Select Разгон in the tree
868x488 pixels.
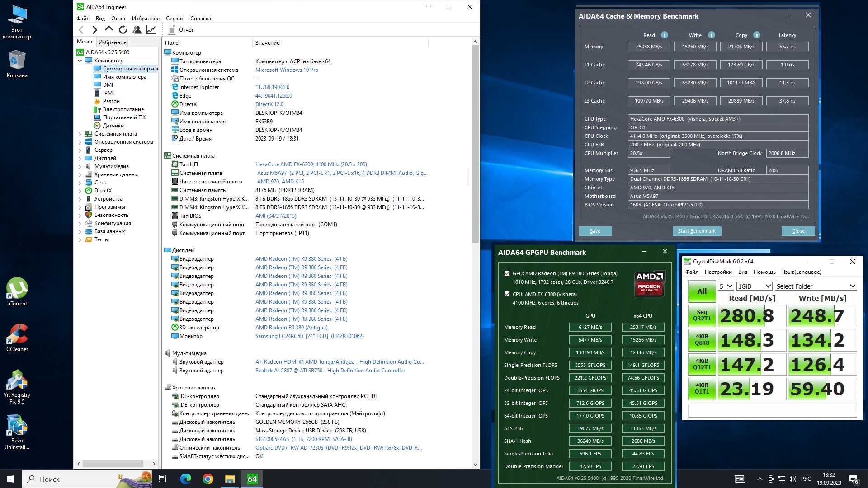(111, 101)
